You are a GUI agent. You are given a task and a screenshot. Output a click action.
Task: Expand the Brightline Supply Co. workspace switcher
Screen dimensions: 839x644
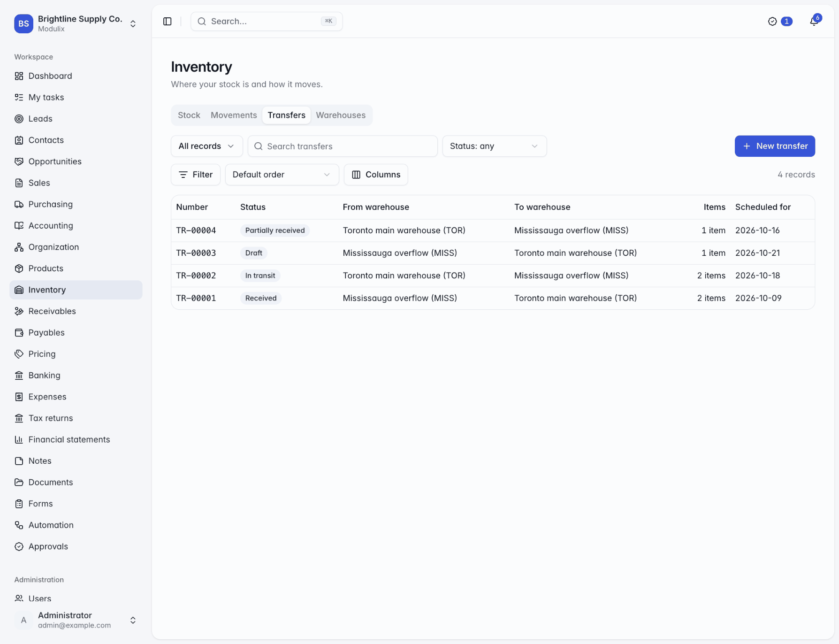[x=76, y=23]
